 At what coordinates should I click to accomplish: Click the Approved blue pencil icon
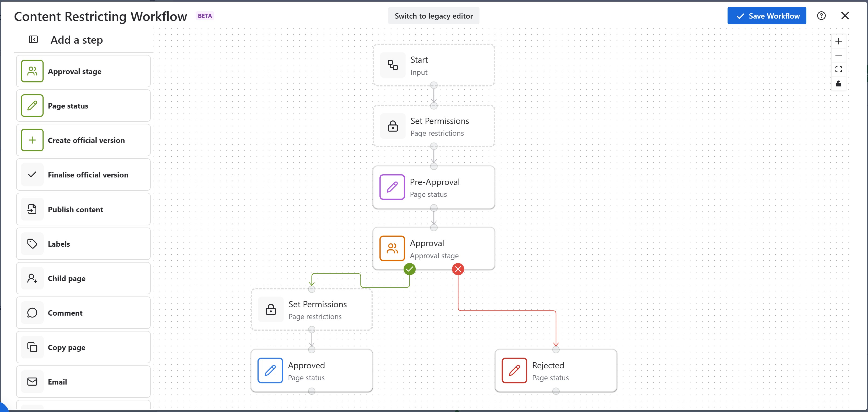[270, 371]
